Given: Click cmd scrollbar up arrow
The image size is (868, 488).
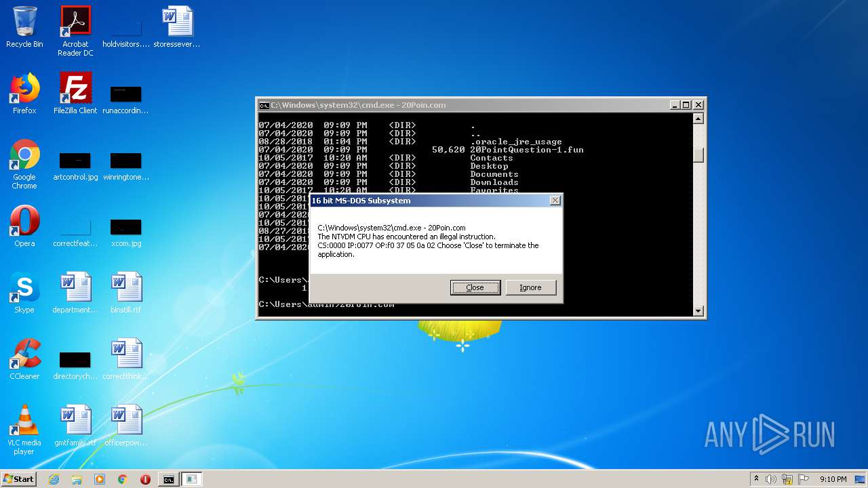Looking at the screenshot, I should (698, 119).
